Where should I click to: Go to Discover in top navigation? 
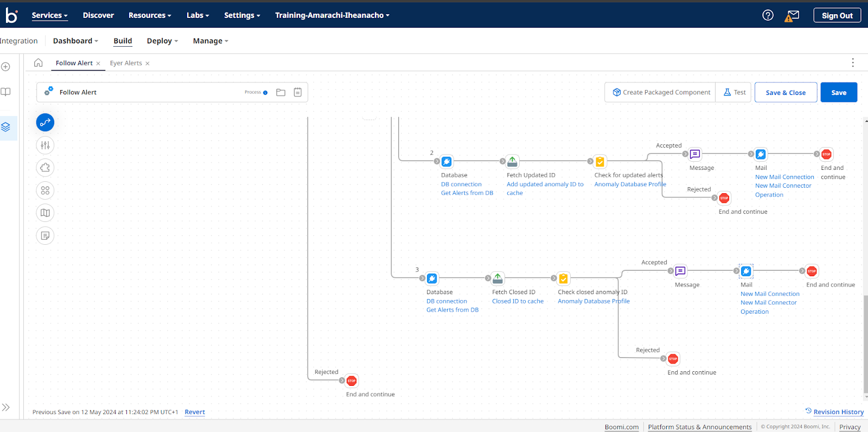point(98,15)
